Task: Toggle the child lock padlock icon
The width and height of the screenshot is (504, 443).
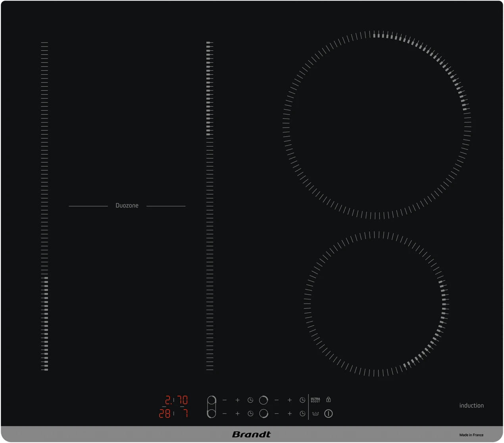Action: point(328,400)
